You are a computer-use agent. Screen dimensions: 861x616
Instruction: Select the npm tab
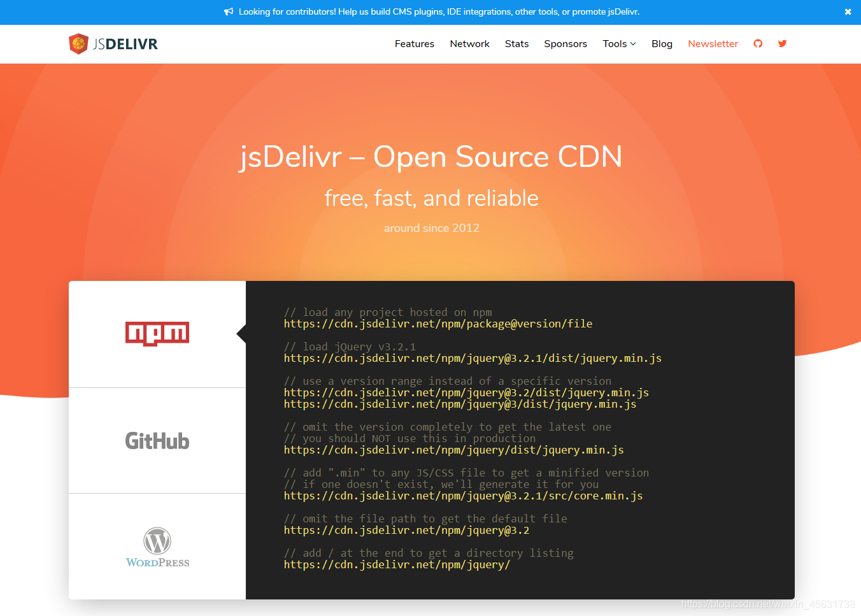[x=157, y=334]
